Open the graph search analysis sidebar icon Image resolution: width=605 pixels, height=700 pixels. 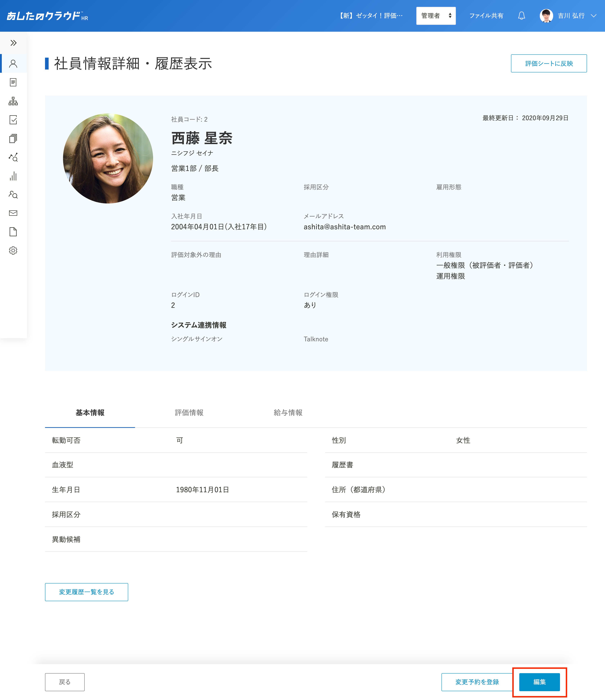[13, 157]
